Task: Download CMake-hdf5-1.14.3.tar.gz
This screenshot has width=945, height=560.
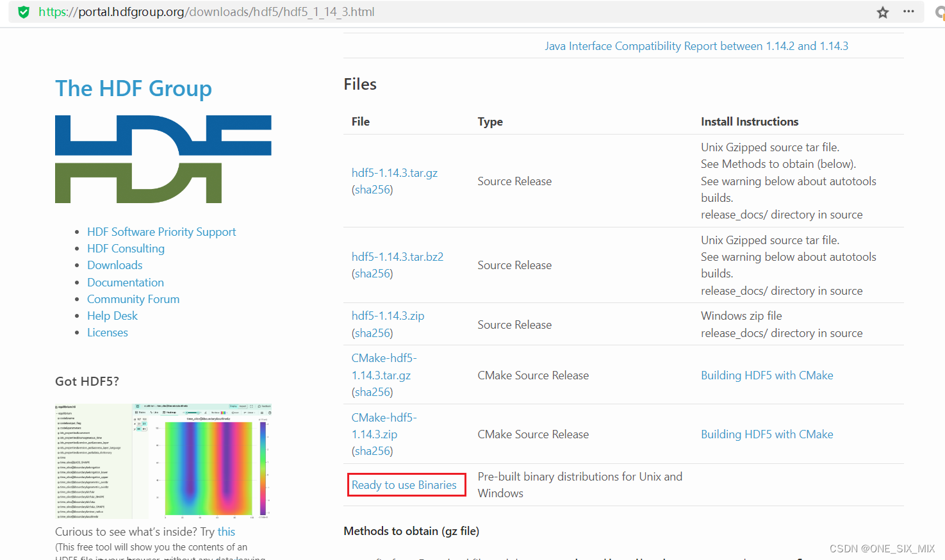Action: pyautogui.click(x=384, y=366)
